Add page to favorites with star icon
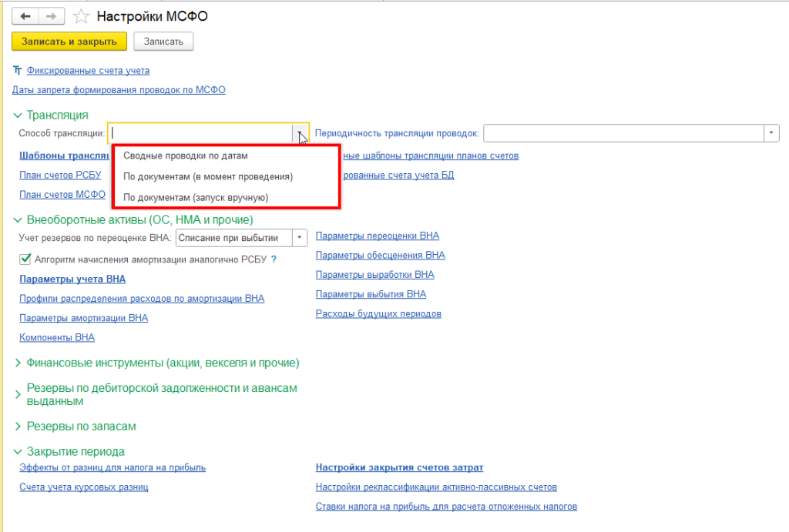The height and width of the screenshot is (532, 789). [x=80, y=16]
